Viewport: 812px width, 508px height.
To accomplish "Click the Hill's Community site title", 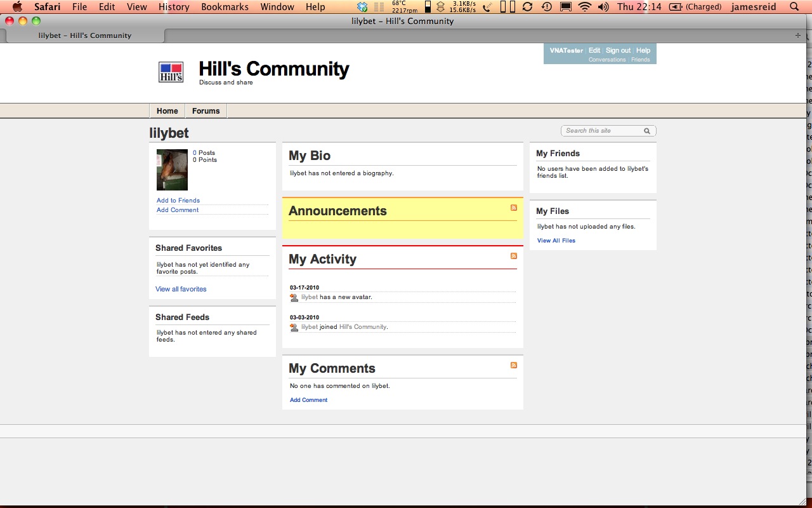I will [x=274, y=69].
